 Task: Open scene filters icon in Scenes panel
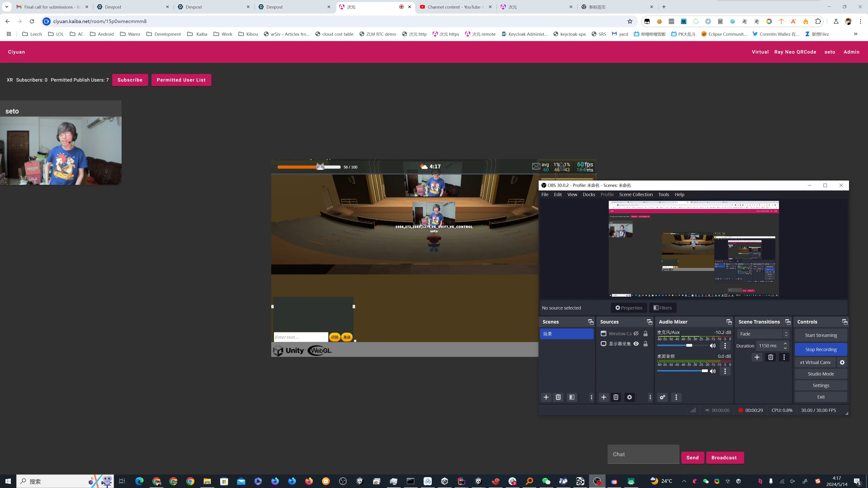(x=572, y=397)
